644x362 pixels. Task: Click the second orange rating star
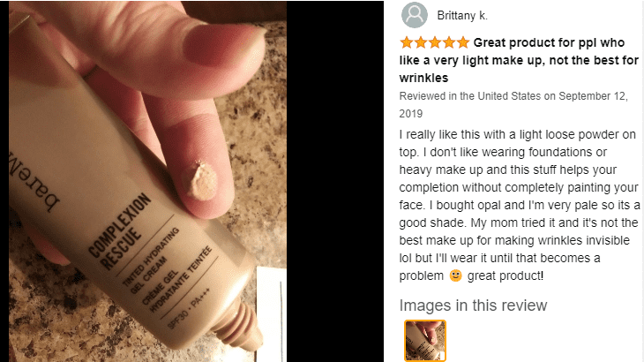click(x=421, y=42)
